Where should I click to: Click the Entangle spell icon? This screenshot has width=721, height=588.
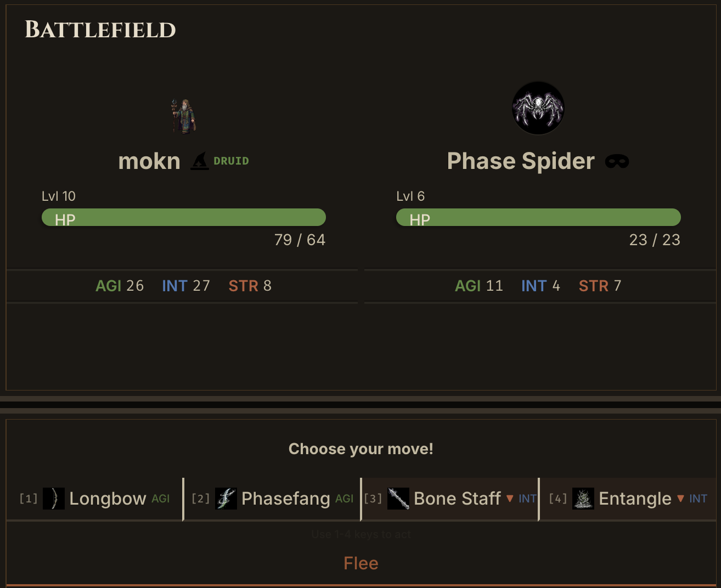click(x=583, y=499)
